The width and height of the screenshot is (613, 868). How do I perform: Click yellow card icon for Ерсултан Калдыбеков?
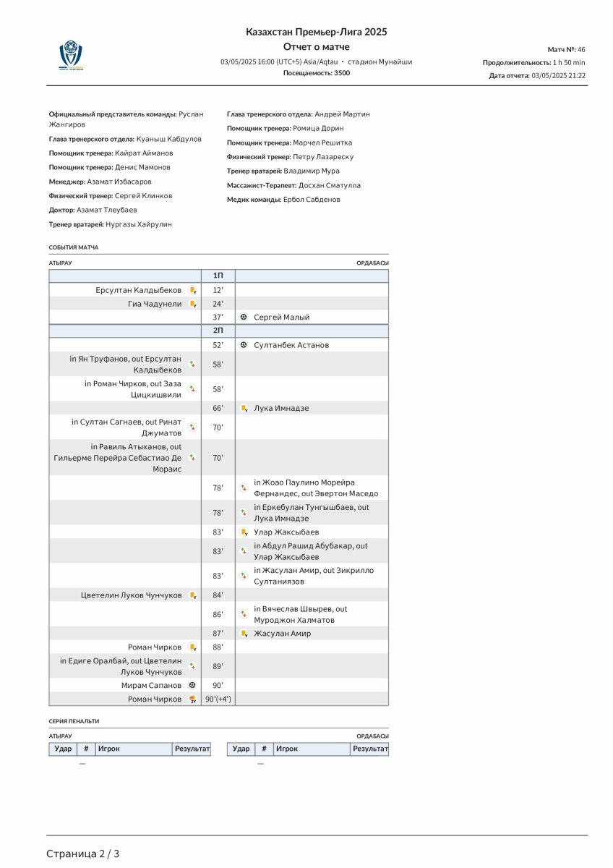coord(193,290)
